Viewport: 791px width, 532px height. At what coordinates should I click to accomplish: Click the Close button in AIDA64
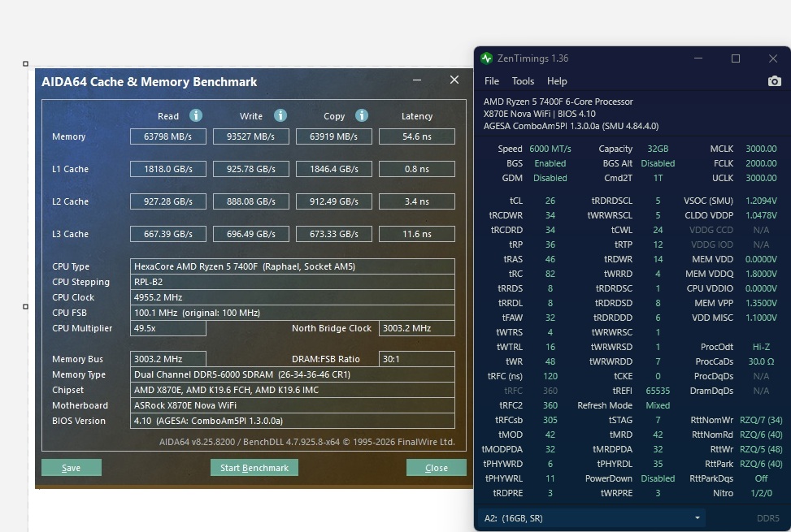[437, 468]
